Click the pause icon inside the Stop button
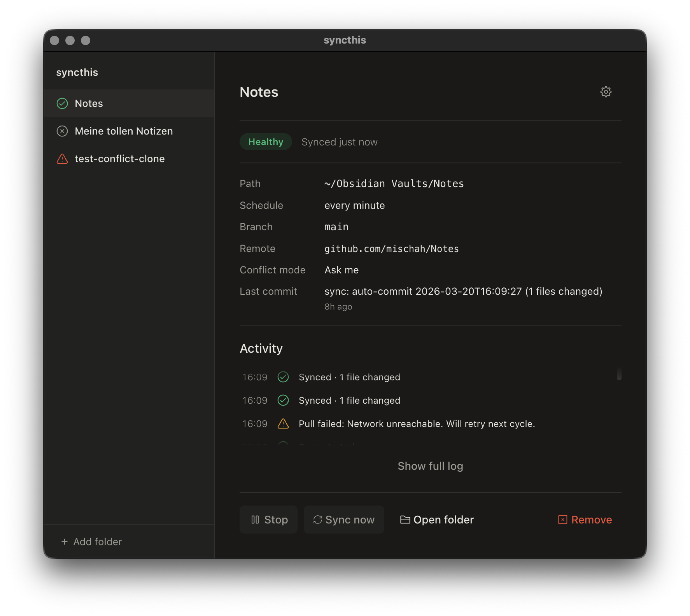 coord(256,520)
